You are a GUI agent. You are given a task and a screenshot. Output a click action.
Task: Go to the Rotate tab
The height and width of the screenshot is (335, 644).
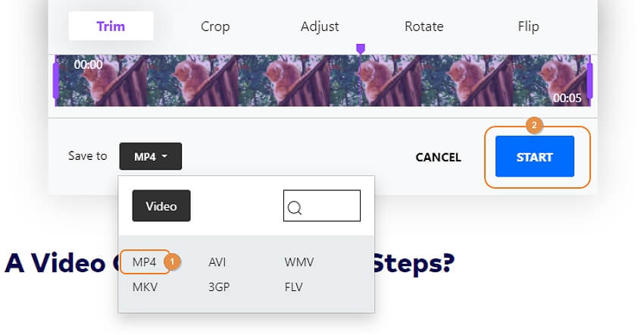point(424,27)
